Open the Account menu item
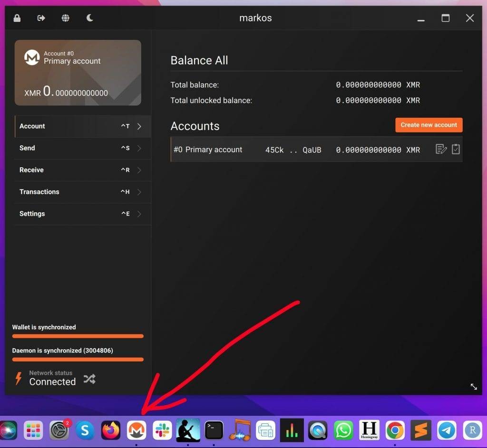 (83, 126)
